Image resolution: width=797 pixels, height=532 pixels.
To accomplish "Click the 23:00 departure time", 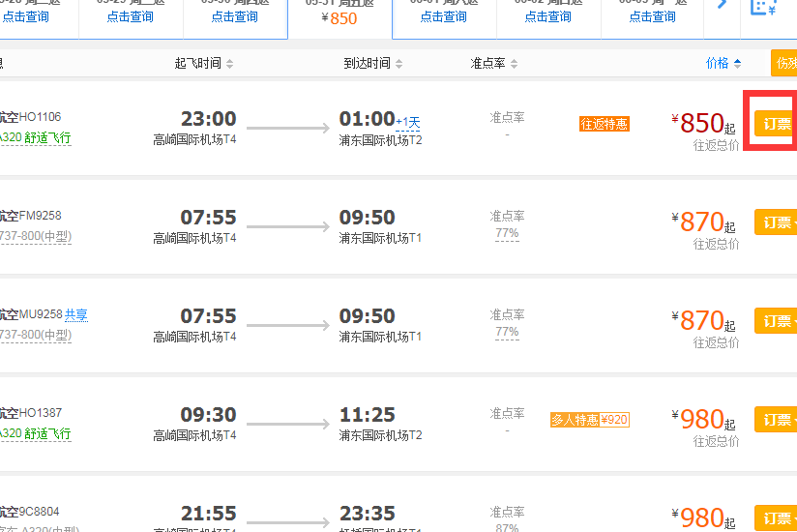I will point(208,119).
